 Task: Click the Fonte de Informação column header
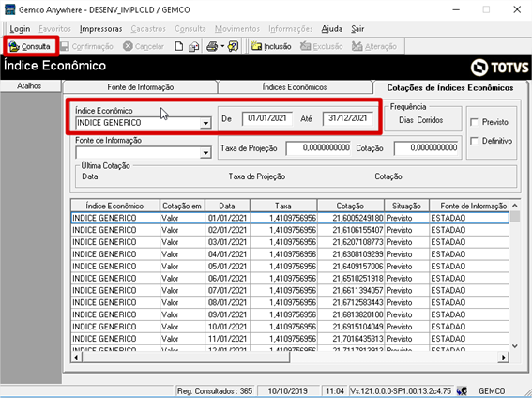pyautogui.click(x=469, y=206)
